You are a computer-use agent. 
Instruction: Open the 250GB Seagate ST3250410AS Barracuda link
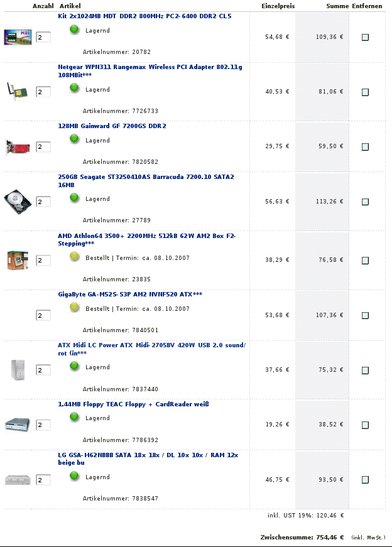click(x=146, y=181)
